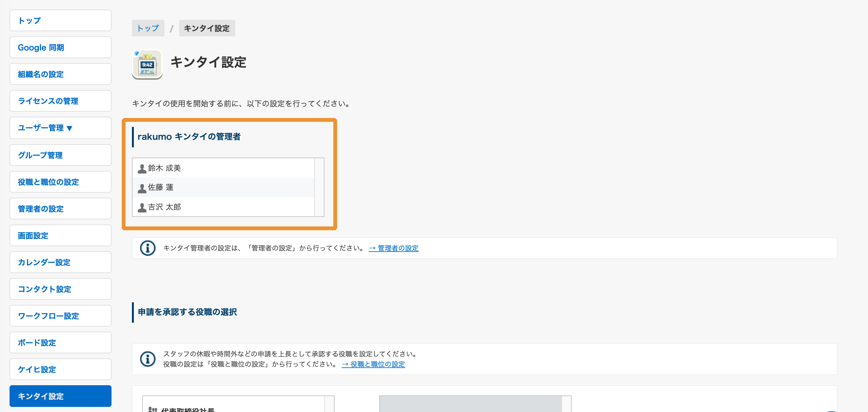The image size is (868, 412).
Task: Open グループ管理 page
Action: [x=60, y=155]
